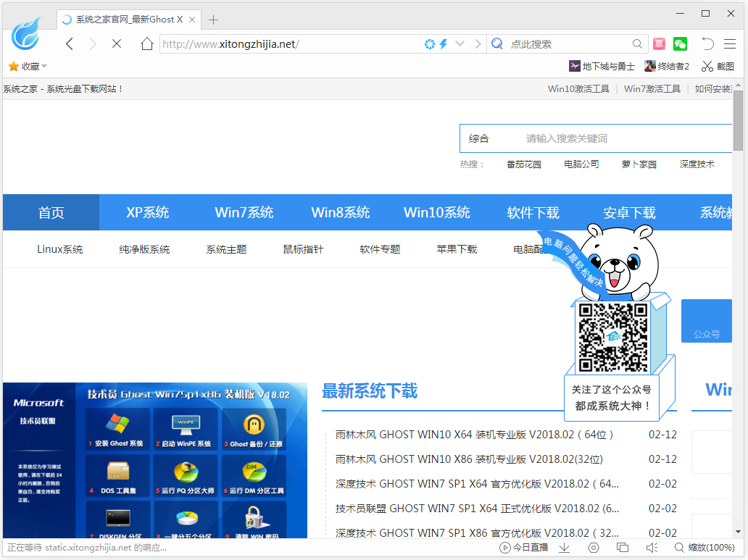
Task: Click hot search term 番茄花园
Action: coord(524,164)
